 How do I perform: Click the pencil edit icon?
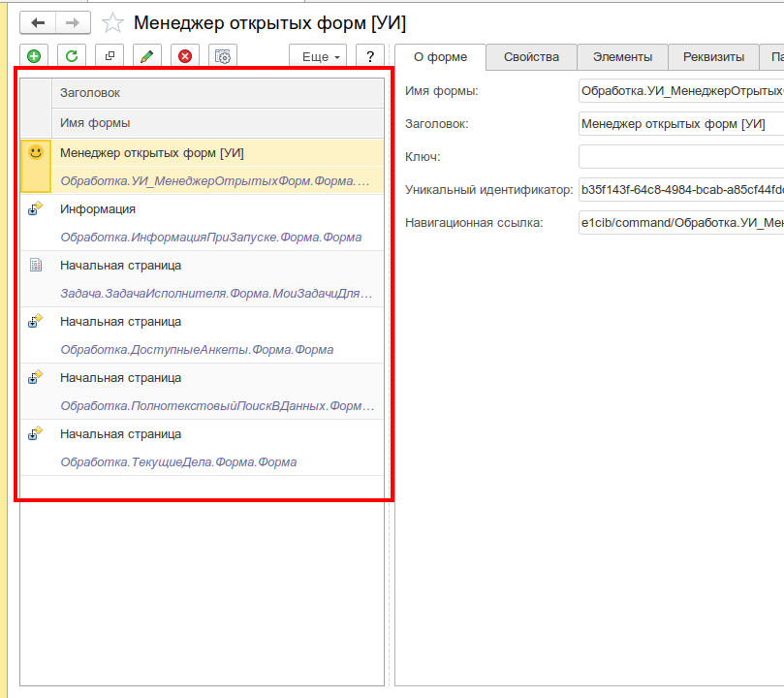pos(147,56)
